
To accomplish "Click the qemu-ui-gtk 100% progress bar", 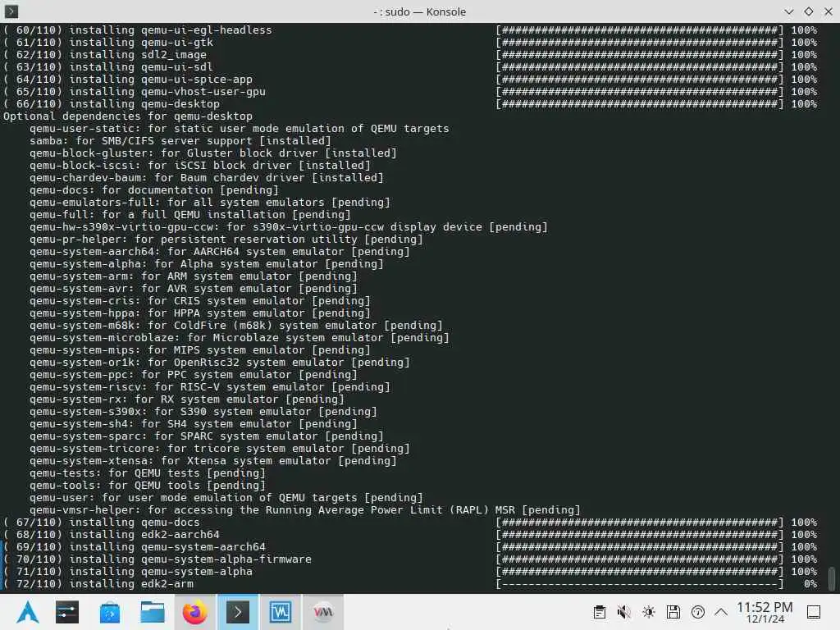I will pyautogui.click(x=640, y=43).
